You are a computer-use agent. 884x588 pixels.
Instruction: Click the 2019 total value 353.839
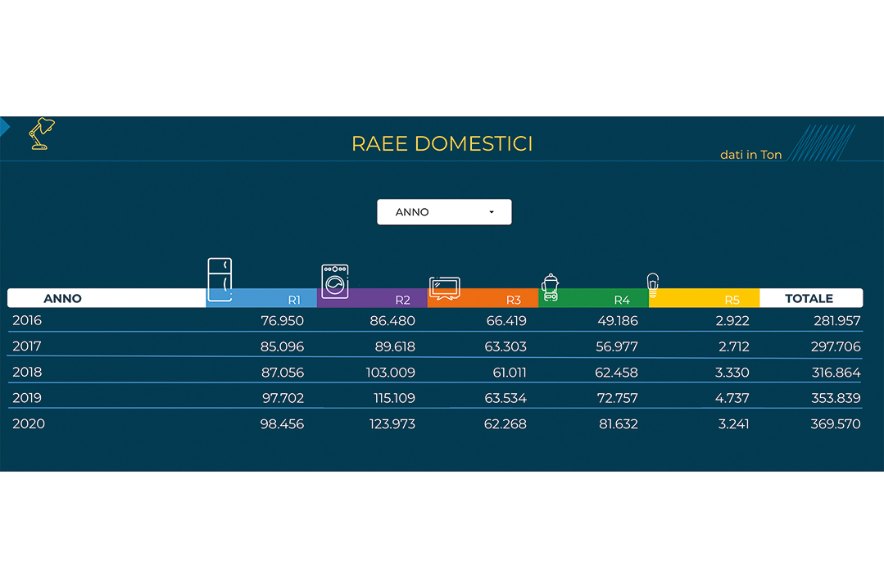click(x=834, y=398)
